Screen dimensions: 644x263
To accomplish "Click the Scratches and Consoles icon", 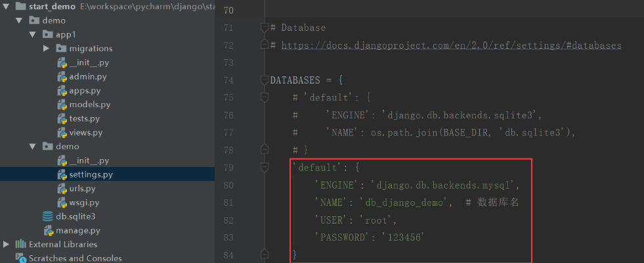I will click(x=20, y=258).
